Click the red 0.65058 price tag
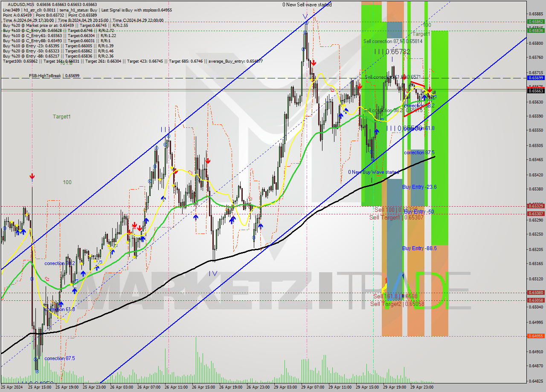Screen dimensions: 546x392 click(536, 300)
